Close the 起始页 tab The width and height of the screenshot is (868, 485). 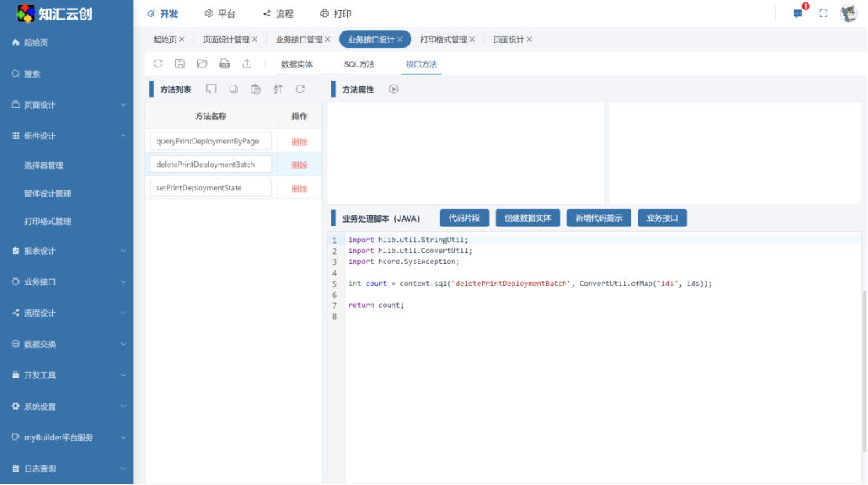pyautogui.click(x=182, y=39)
